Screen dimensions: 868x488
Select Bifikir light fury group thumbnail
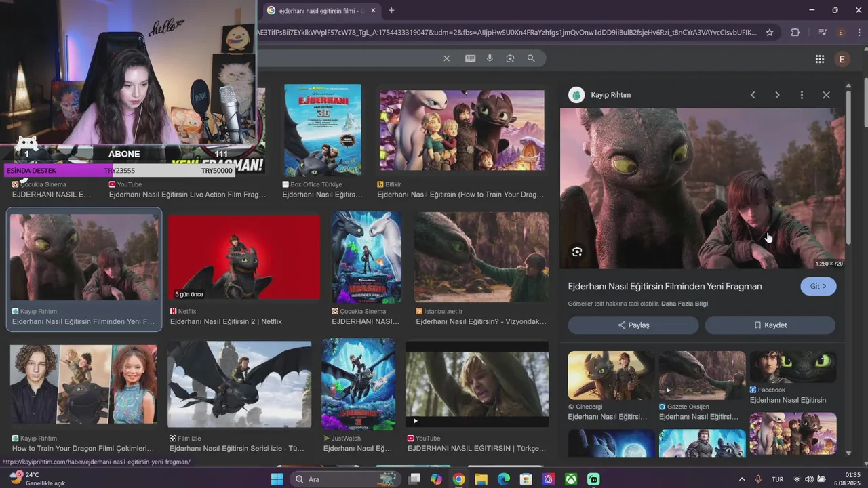(x=462, y=130)
